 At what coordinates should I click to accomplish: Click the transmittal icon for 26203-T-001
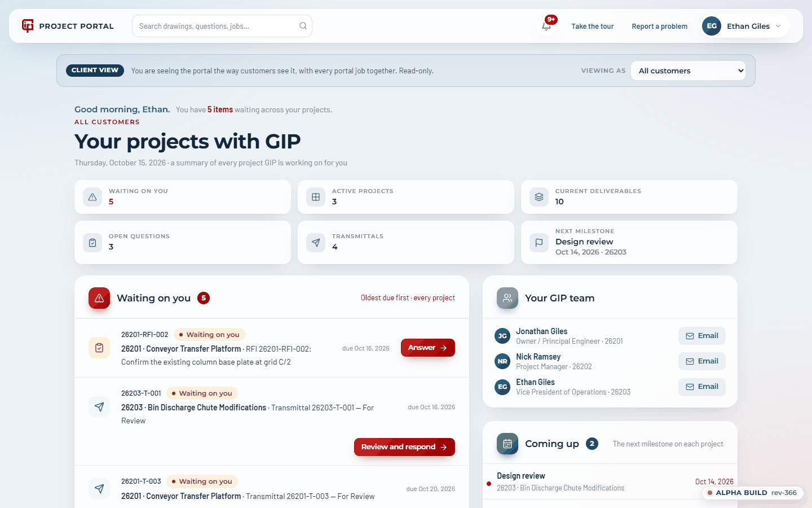click(99, 407)
